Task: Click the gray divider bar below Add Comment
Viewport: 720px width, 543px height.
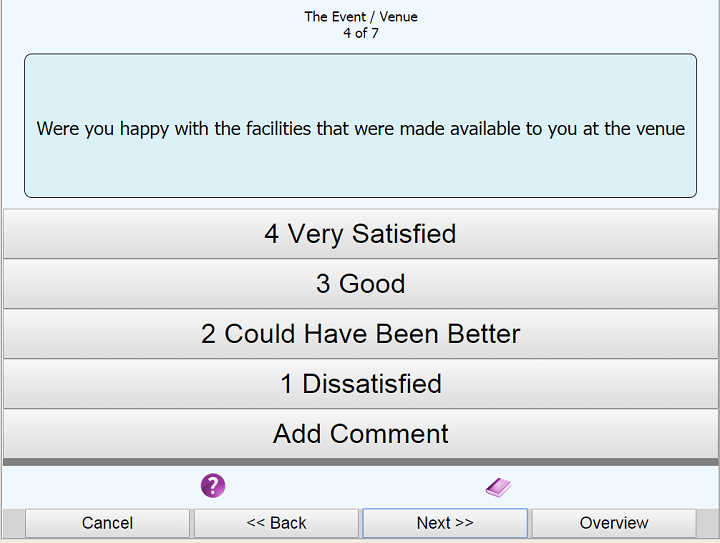Action: pos(360,462)
